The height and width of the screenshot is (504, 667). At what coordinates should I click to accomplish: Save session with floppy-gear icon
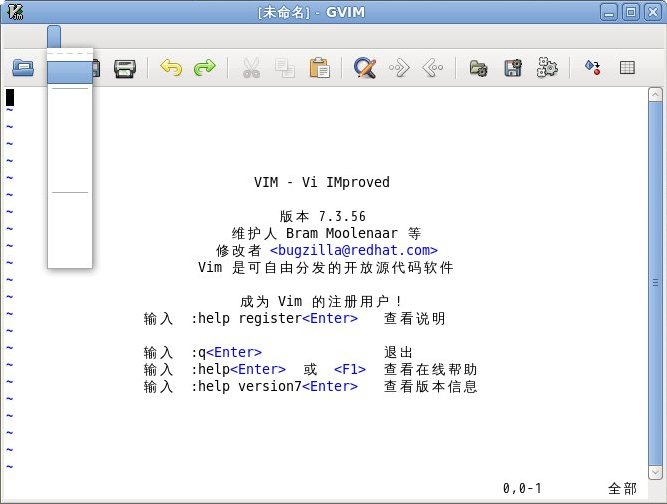pos(513,68)
